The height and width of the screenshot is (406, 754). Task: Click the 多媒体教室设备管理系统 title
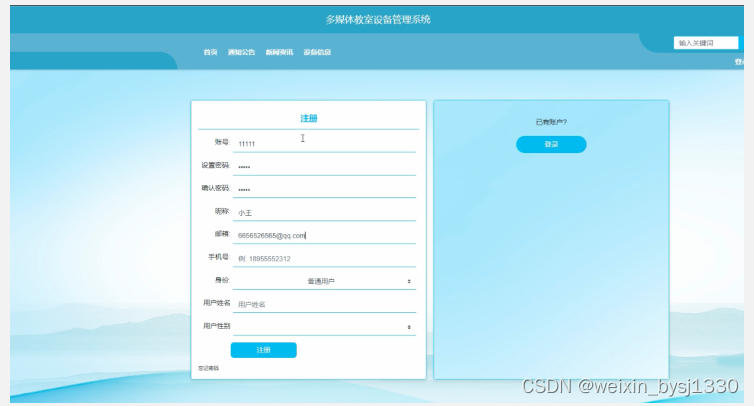(378, 20)
